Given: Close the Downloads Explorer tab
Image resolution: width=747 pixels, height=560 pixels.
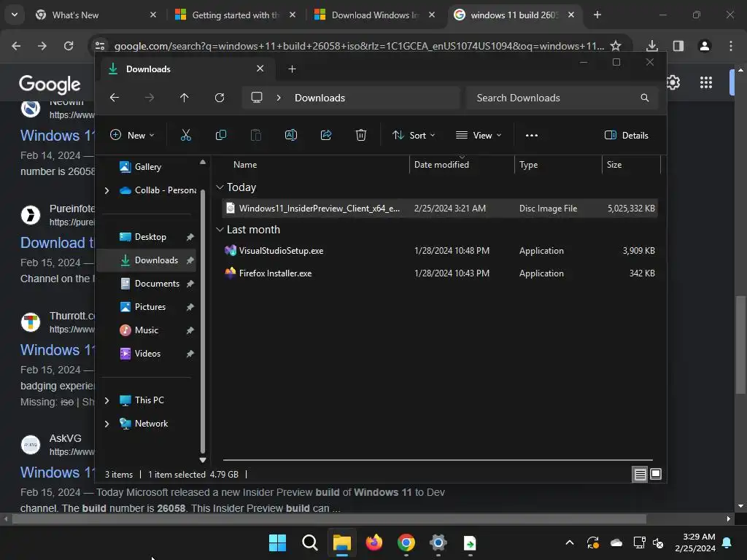Looking at the screenshot, I should [260, 69].
